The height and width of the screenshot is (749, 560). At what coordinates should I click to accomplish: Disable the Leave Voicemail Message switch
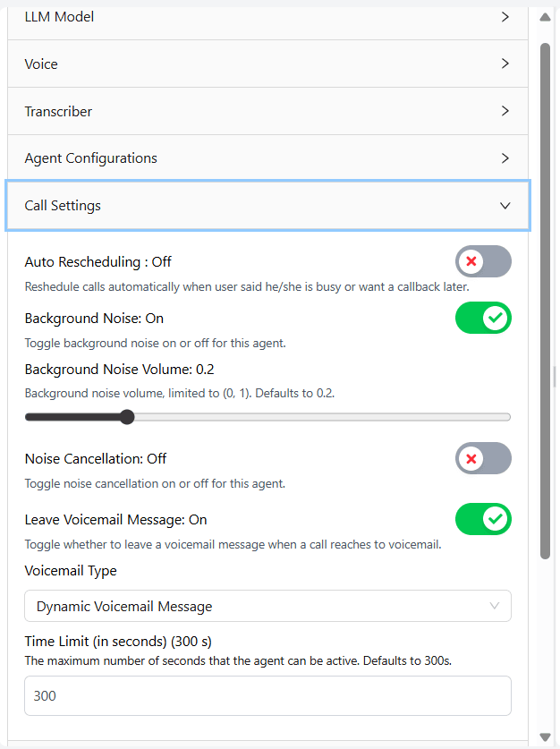pos(483,519)
